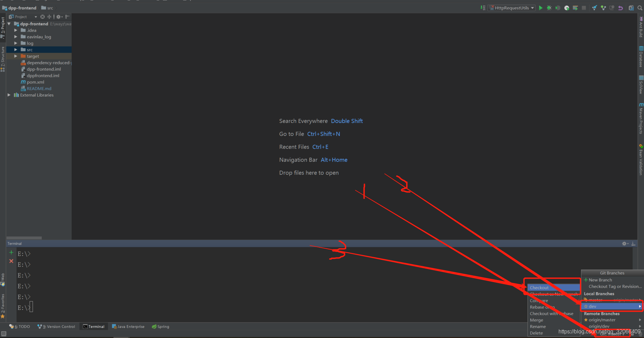Open Project Structure icon in toolbar
644x338 pixels.
[631, 8]
